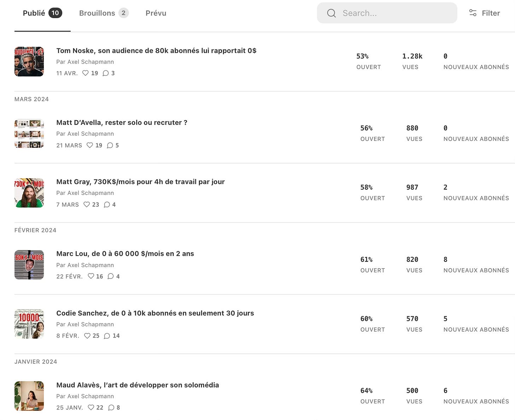Open comments on Matt Gray post

(107, 205)
